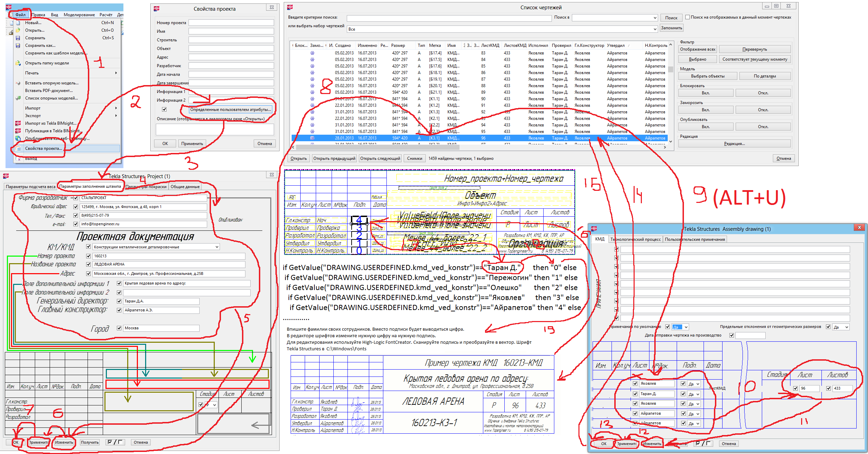Expand the КМ/КМД documentation type dropdown

click(x=217, y=247)
